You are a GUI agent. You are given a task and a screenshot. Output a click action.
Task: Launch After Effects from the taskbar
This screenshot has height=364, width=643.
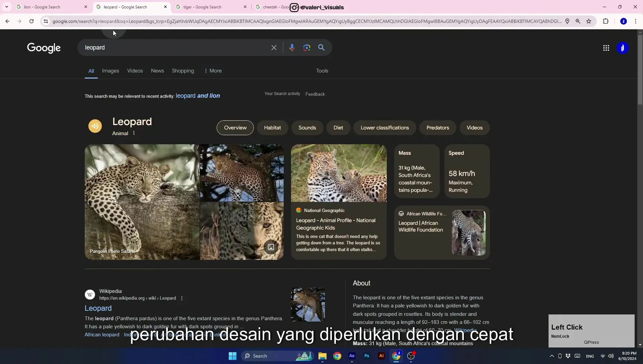352,356
